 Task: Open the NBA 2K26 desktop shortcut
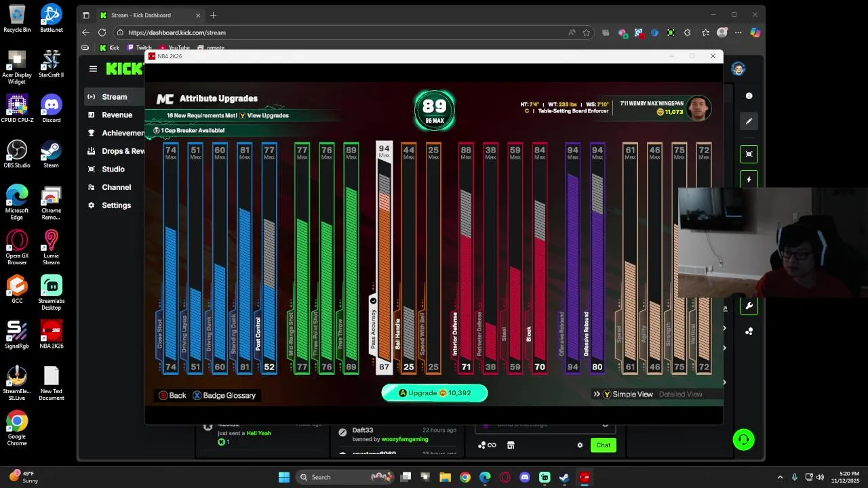52,334
